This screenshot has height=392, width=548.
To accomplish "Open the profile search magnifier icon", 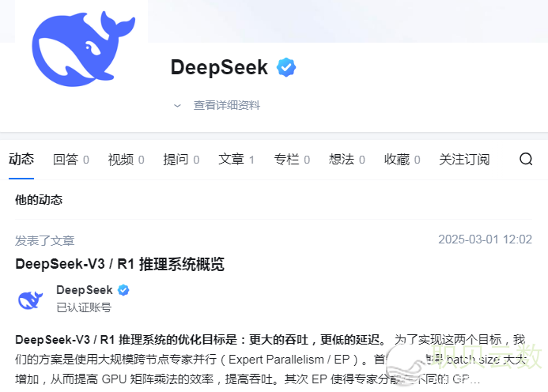I will (526, 160).
